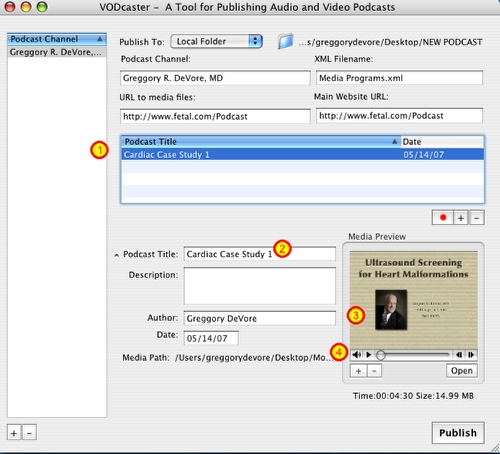The image size is (500, 454).
Task: Add a new podcast channel
Action: click(x=14, y=433)
